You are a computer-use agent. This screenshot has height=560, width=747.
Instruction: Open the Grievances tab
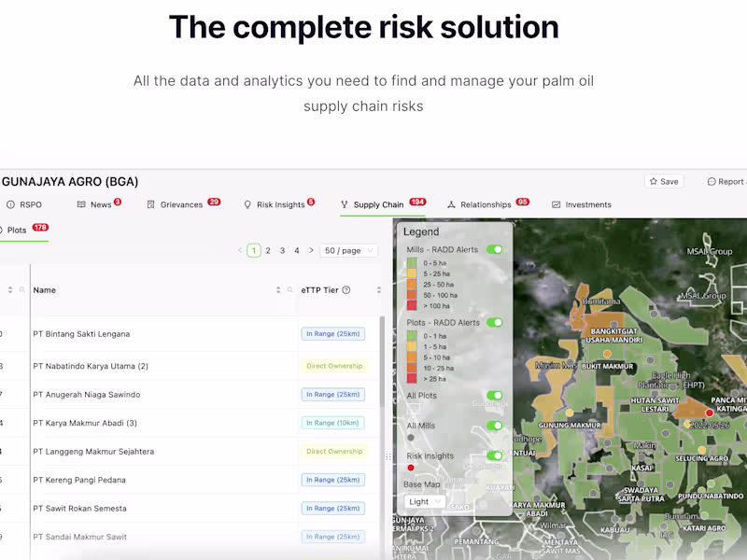pyautogui.click(x=183, y=204)
